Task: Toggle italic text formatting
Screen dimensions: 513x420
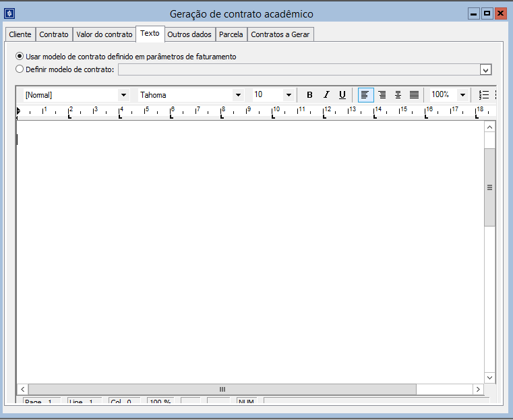Action: (326, 95)
